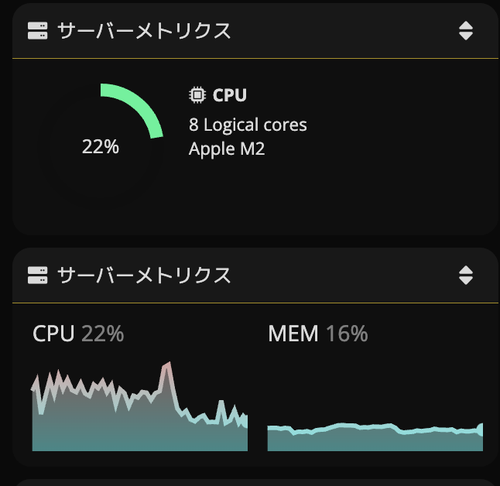Collapse the top サーバーメトリクス panel via arrows

466,31
